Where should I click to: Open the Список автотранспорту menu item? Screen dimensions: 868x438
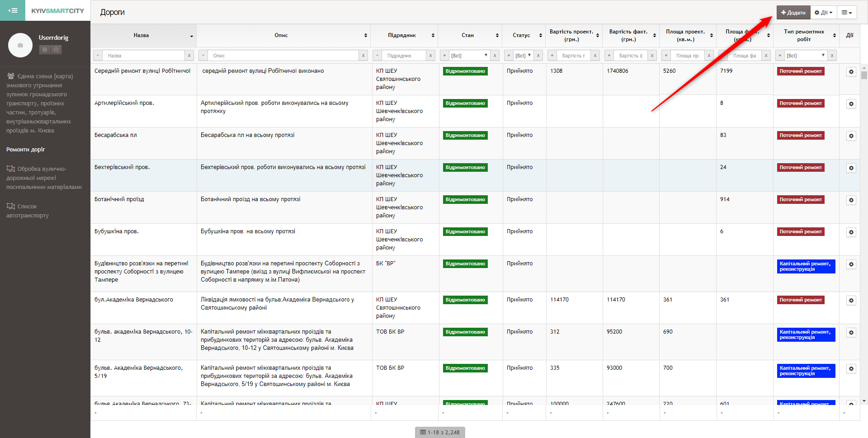27,211
